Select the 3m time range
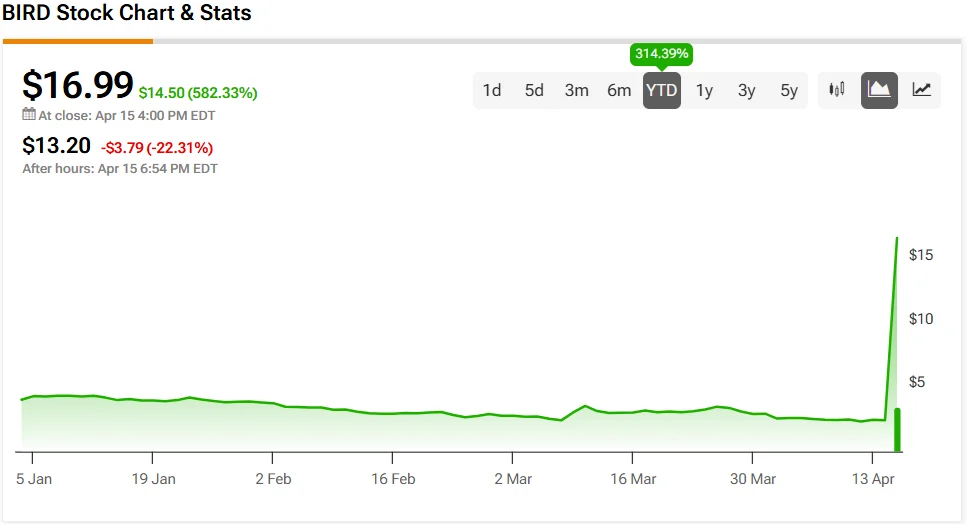This screenshot has width=967, height=524. 577,91
